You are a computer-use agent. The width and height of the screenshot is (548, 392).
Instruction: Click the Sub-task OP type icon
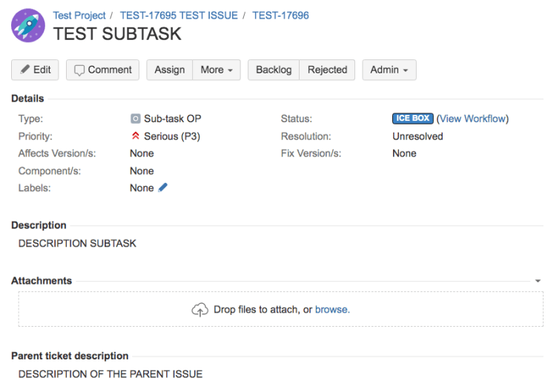coord(135,119)
